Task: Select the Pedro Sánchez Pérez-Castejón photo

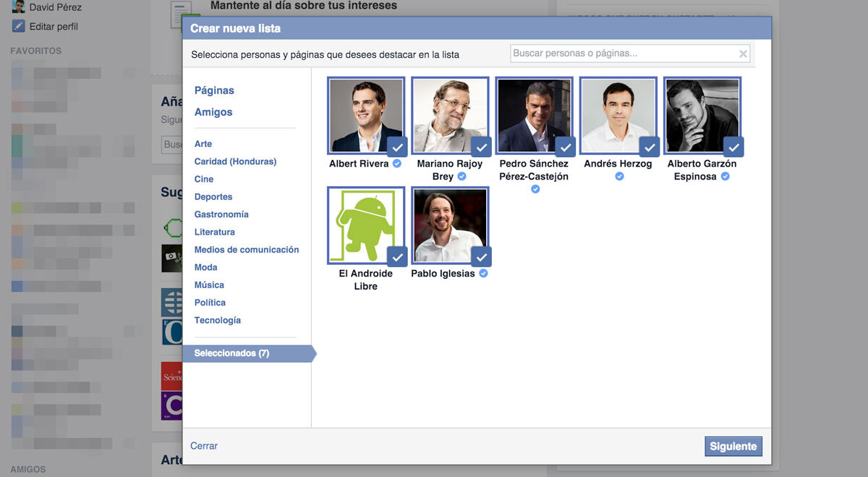Action: [534, 115]
